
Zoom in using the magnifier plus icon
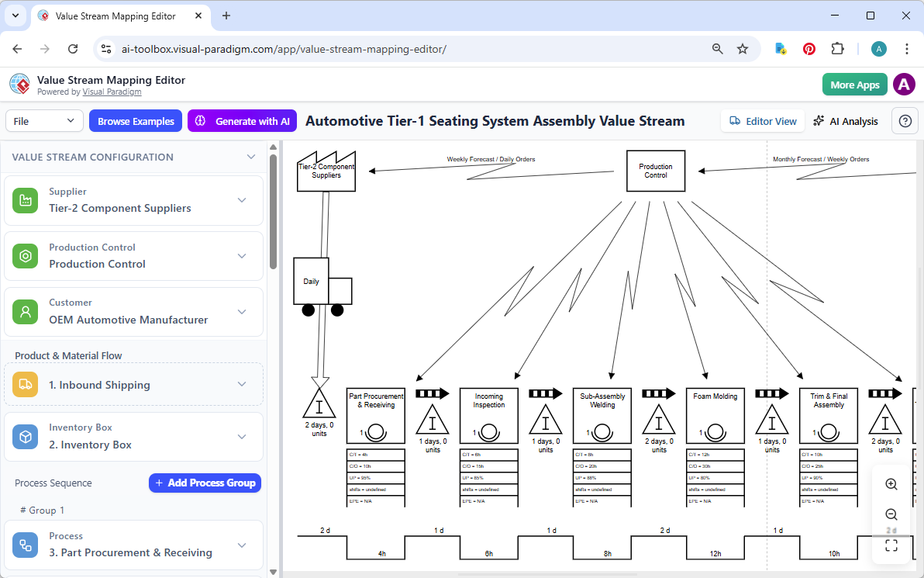891,483
